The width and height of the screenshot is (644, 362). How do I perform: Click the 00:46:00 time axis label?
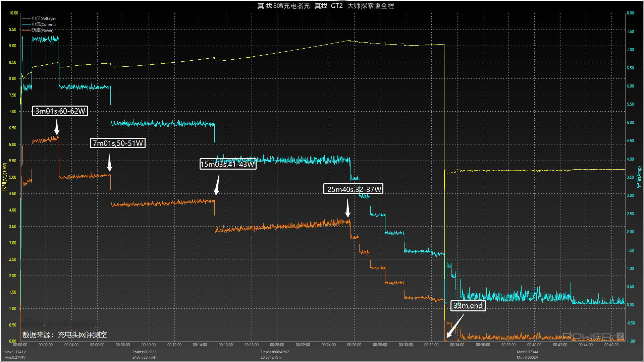pyautogui.click(x=611, y=345)
